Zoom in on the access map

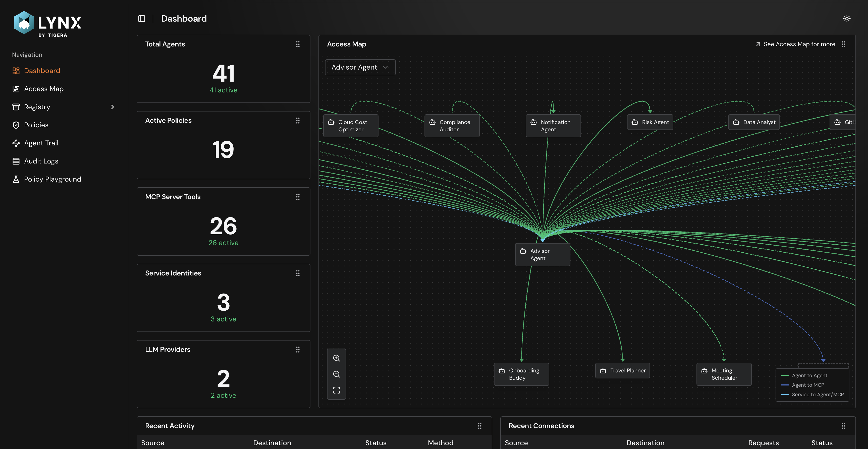336,358
